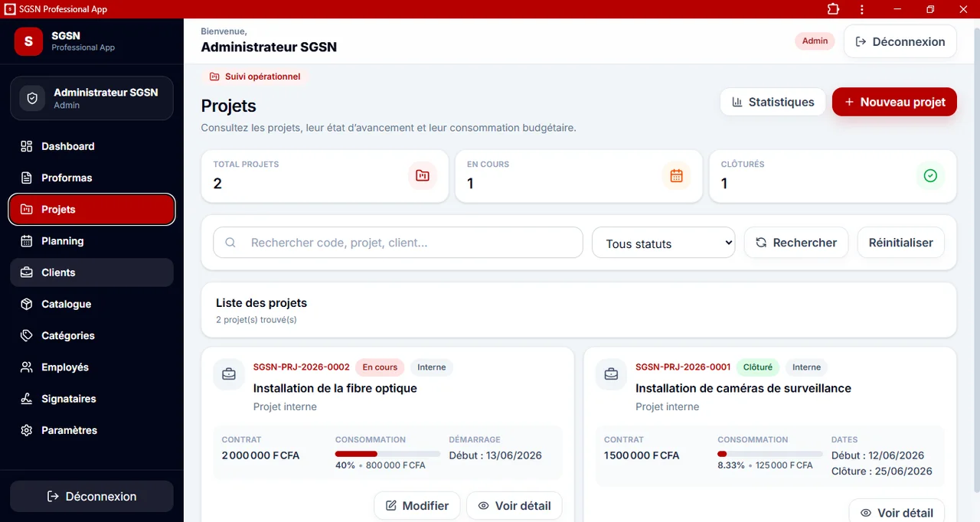Click the Proformas document icon
The width and height of the screenshot is (980, 522).
tap(27, 178)
